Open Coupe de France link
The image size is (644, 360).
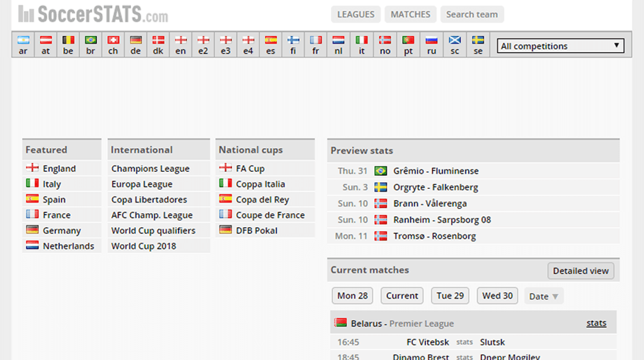270,215
